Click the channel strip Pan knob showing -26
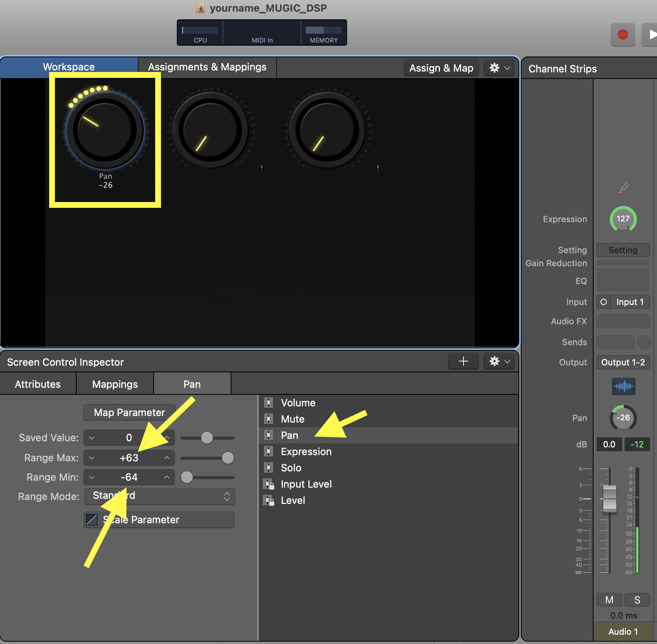This screenshot has height=644, width=657. [x=623, y=418]
